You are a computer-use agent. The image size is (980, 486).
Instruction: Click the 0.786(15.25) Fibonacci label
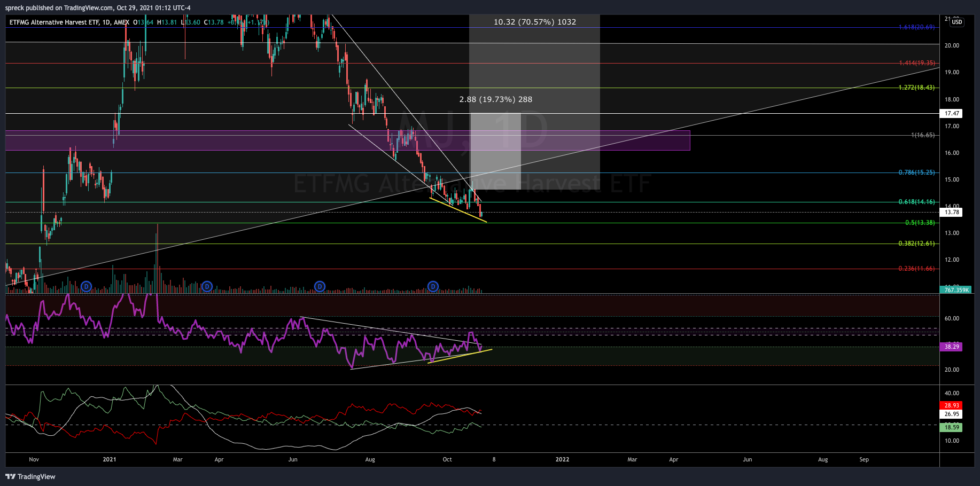(x=916, y=173)
